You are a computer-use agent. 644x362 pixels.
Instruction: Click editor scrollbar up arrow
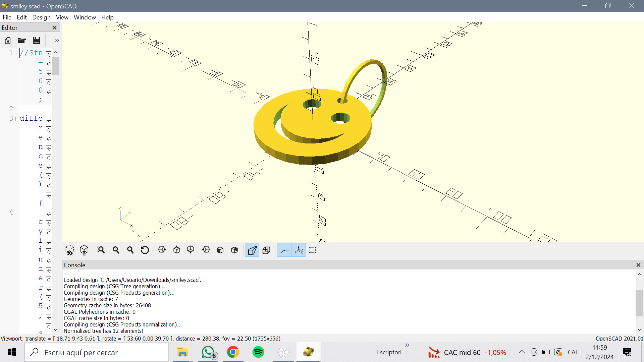pos(56,53)
